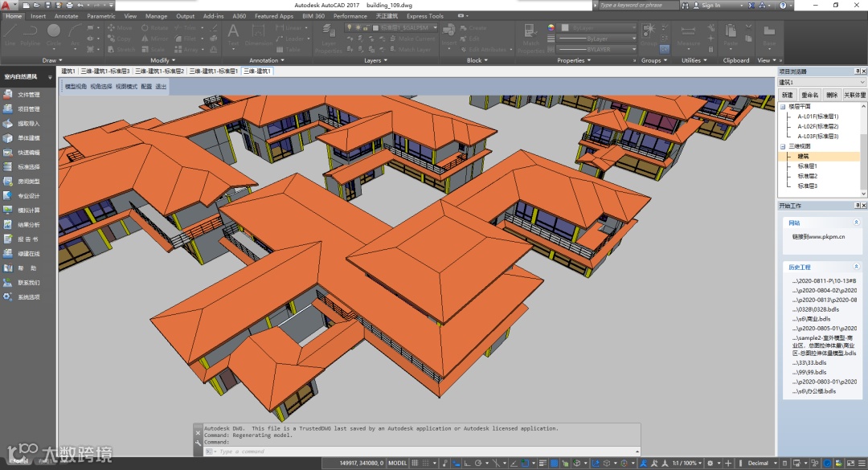The width and height of the screenshot is (868, 470).
Task: Open the Modify panel dropdown
Action: click(162, 60)
